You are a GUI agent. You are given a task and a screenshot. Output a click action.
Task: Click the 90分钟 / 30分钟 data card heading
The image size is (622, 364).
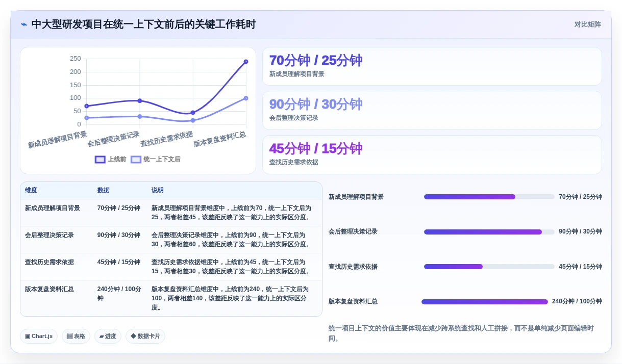click(x=316, y=104)
